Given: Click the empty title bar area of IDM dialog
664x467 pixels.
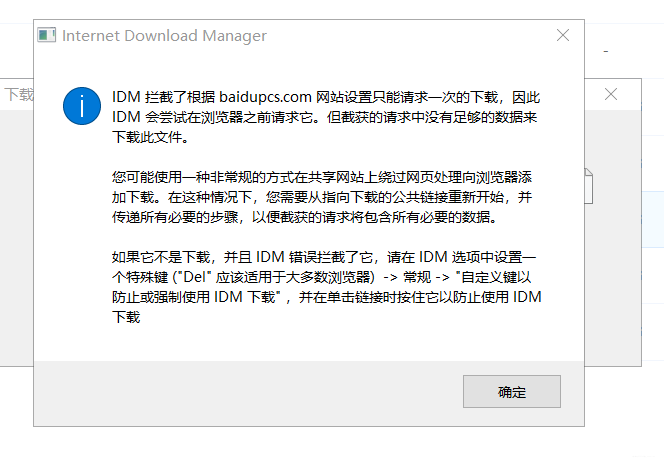Looking at the screenshot, I should (407, 36).
